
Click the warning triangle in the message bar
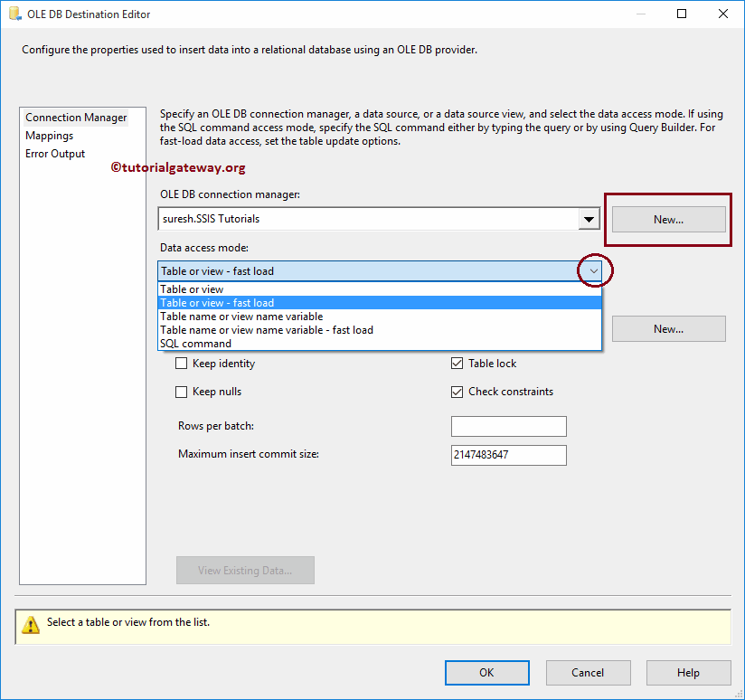(x=31, y=624)
